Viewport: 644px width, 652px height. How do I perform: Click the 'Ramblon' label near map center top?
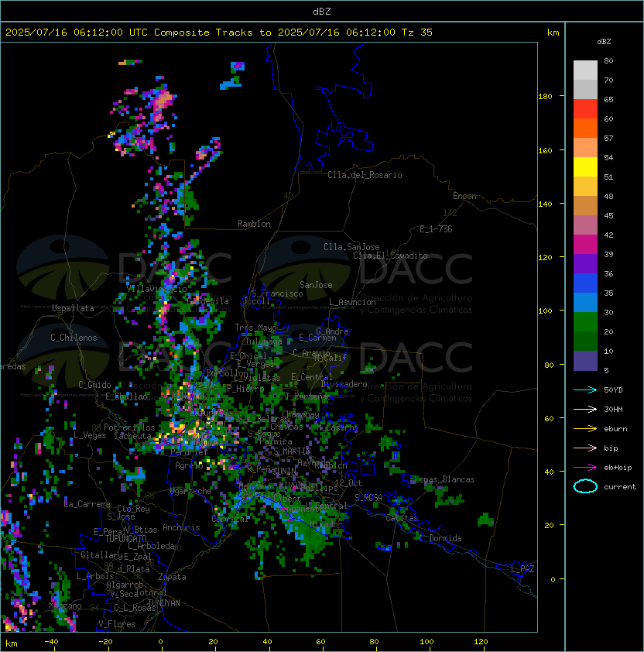point(254,224)
